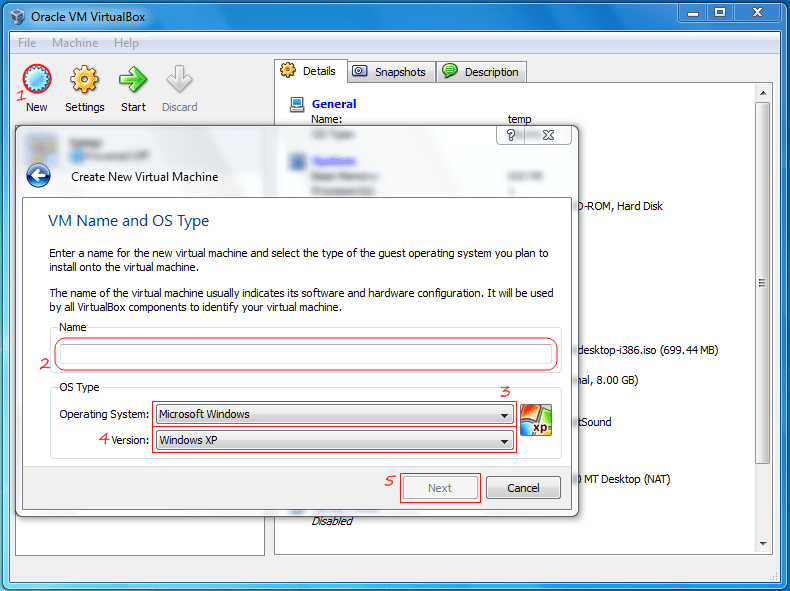Click the 'temp' name value in Details
The image size is (790, 591).
point(519,119)
